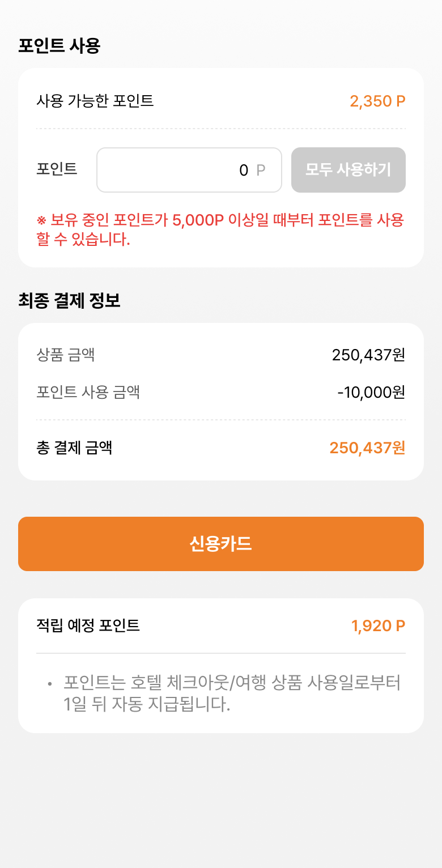Click the 총 결제 금액 label
The image size is (442, 868).
click(74, 448)
